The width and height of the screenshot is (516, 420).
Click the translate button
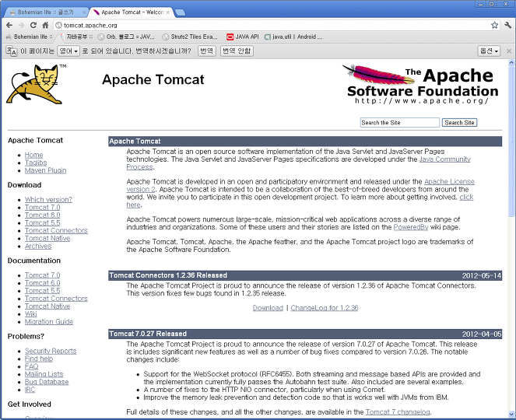207,51
